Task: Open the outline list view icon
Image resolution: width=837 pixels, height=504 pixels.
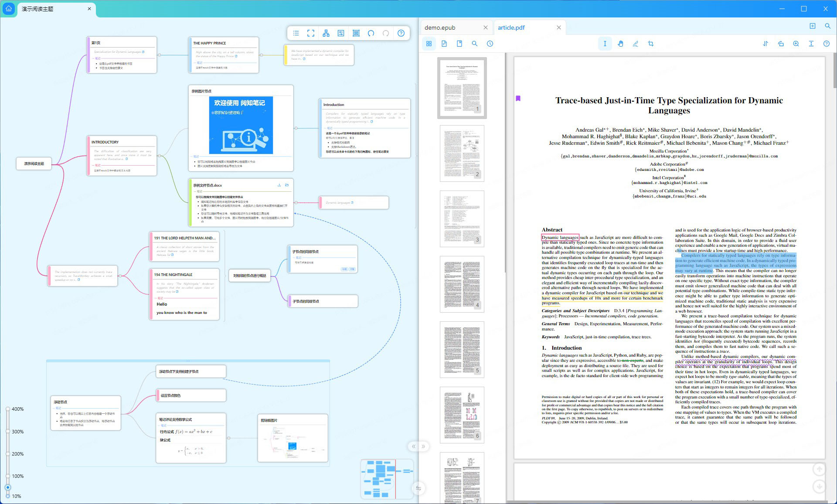Action: coord(296,33)
